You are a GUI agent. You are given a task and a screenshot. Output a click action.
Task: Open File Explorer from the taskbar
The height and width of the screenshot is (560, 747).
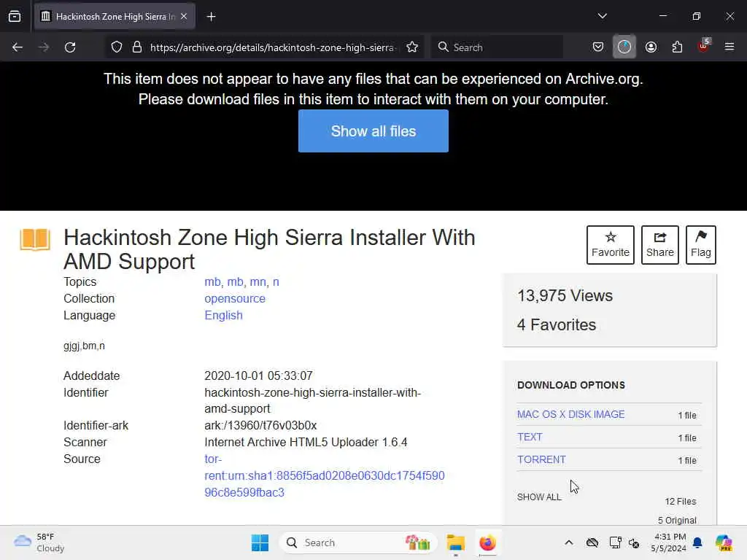tap(455, 542)
